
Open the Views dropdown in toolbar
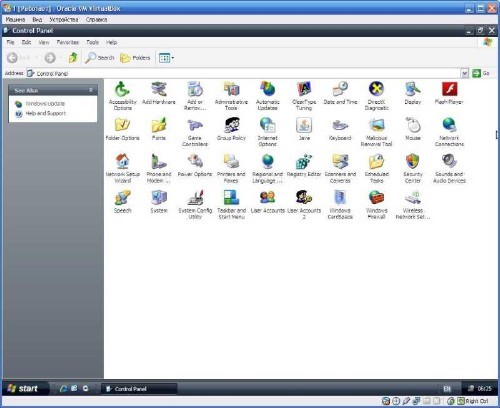click(166, 58)
